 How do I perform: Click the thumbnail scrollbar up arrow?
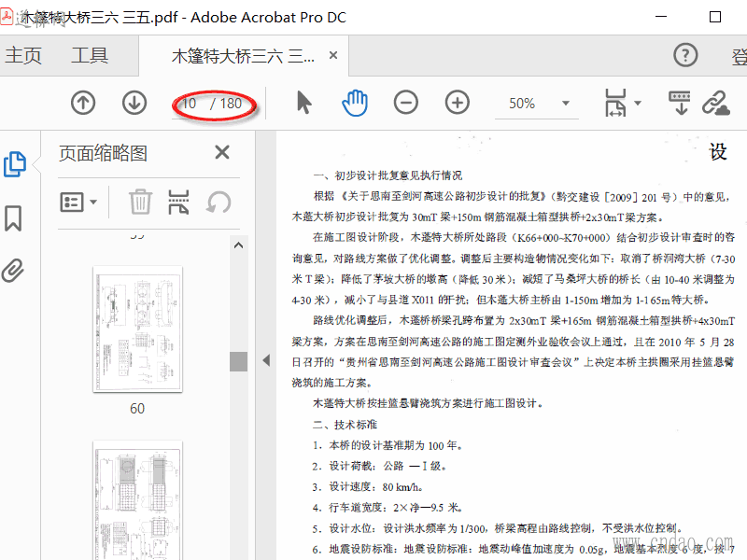[239, 245]
